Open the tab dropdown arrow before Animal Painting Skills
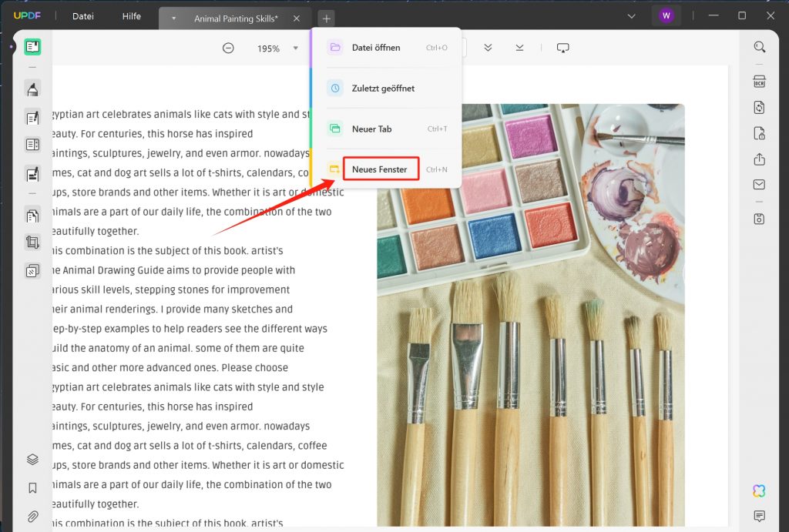This screenshot has width=789, height=532. point(173,18)
